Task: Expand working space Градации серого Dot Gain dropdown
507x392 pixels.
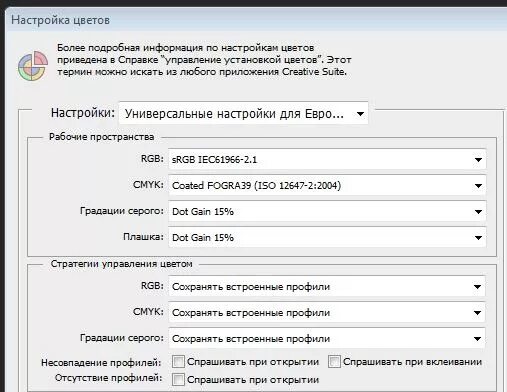Action: tap(327, 211)
